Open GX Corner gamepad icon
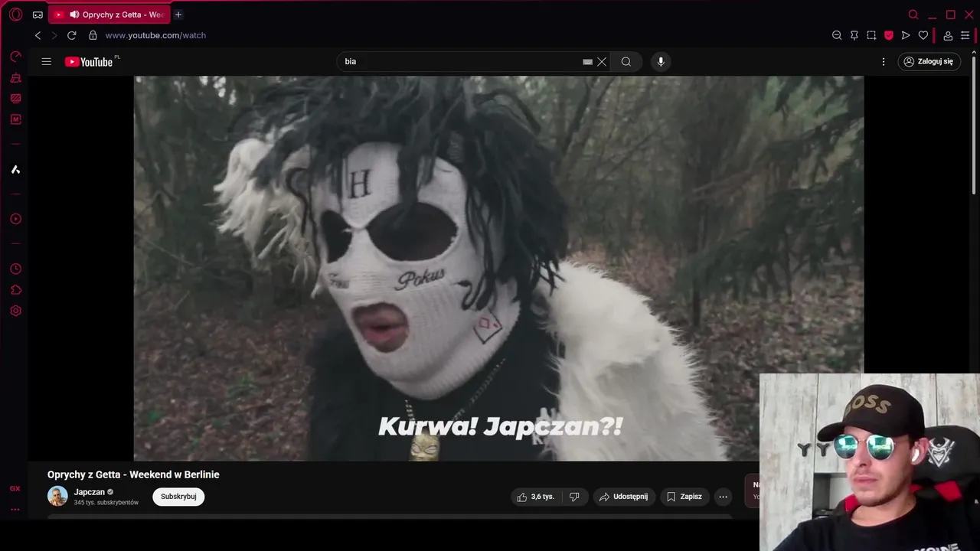 click(38, 15)
